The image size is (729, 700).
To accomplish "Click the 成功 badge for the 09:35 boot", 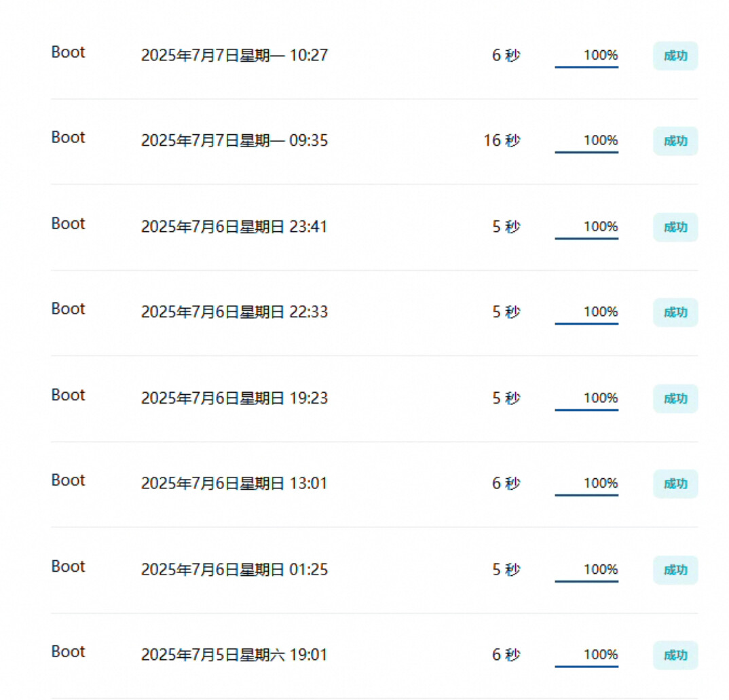I will (x=675, y=141).
